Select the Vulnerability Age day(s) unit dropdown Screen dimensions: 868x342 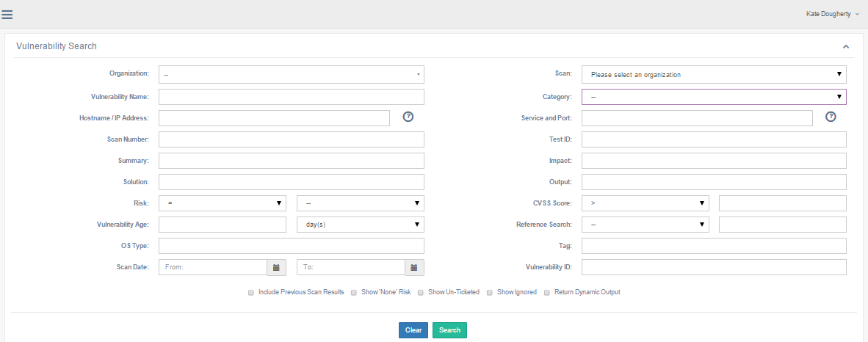(360, 225)
